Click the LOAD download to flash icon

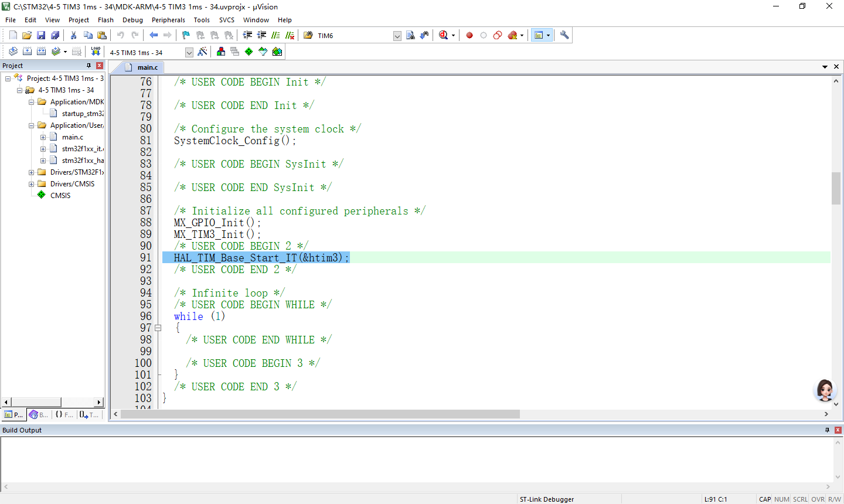pyautogui.click(x=96, y=52)
